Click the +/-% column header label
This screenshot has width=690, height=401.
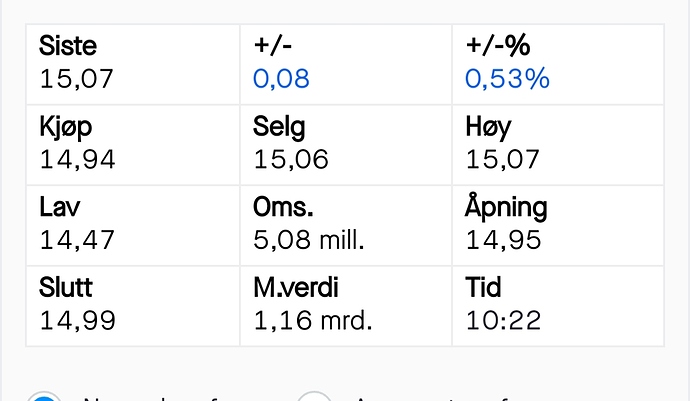coord(498,45)
